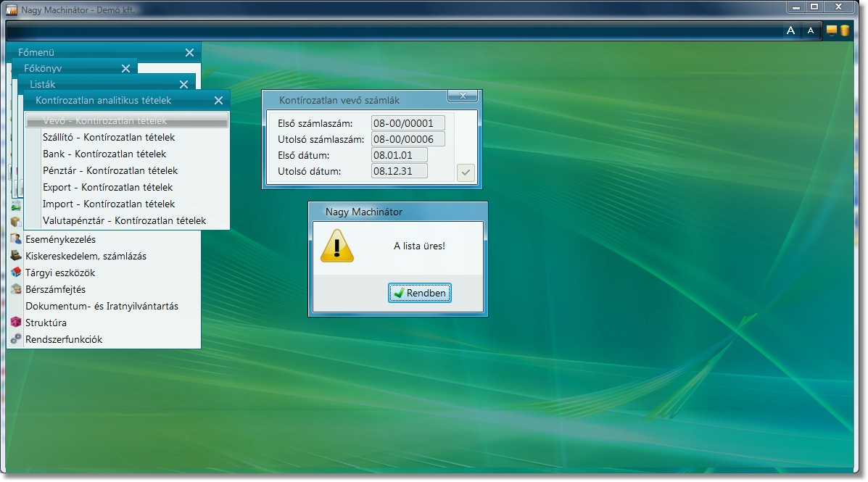Click the pink cube Struktúra icon
The image size is (868, 482).
point(16,322)
